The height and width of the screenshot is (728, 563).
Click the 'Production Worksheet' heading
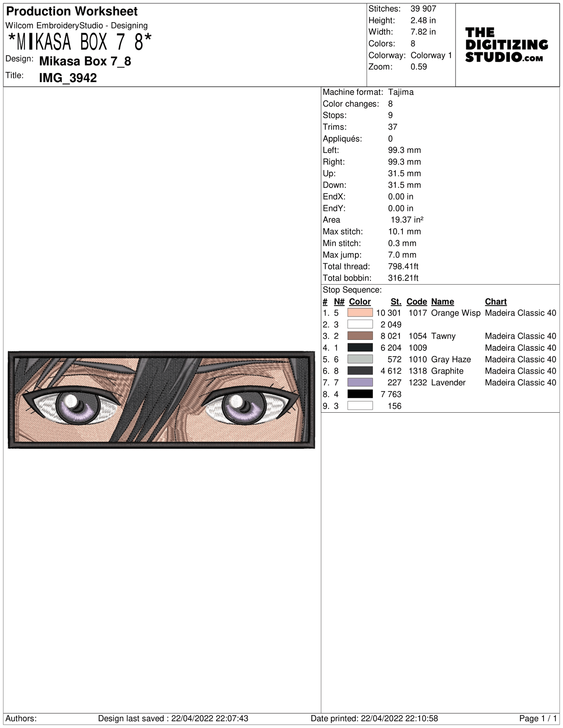point(72,11)
